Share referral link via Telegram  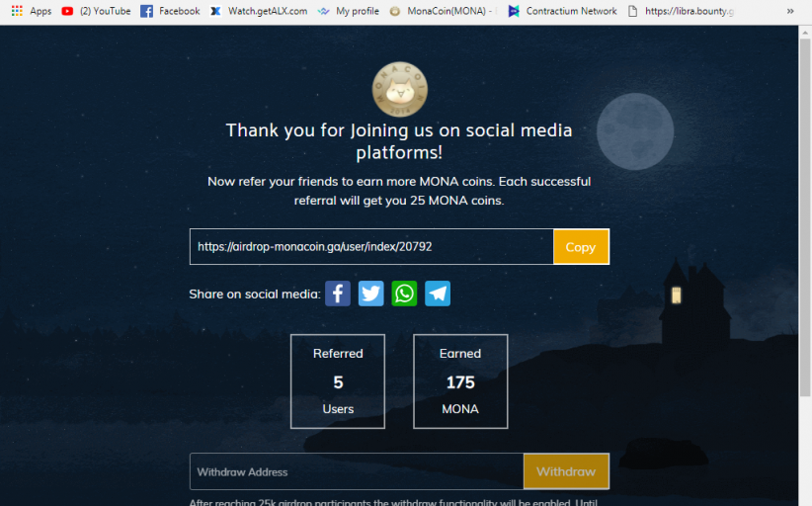point(438,294)
